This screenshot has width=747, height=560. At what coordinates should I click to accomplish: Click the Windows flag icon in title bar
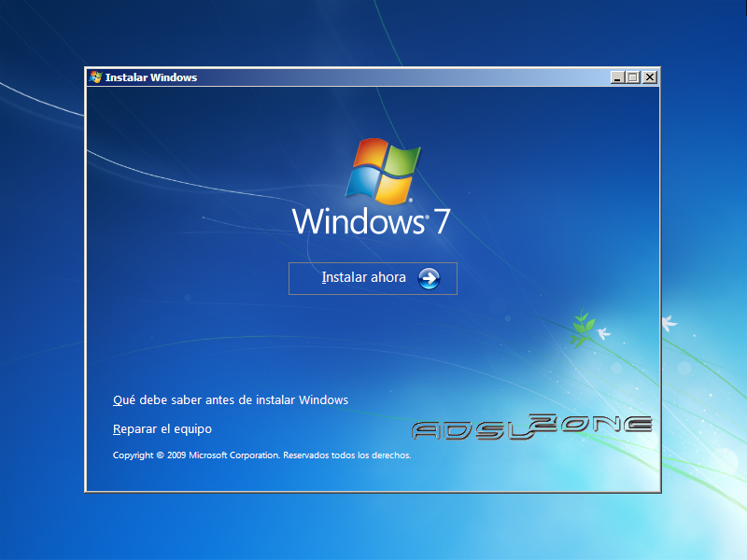[95, 77]
